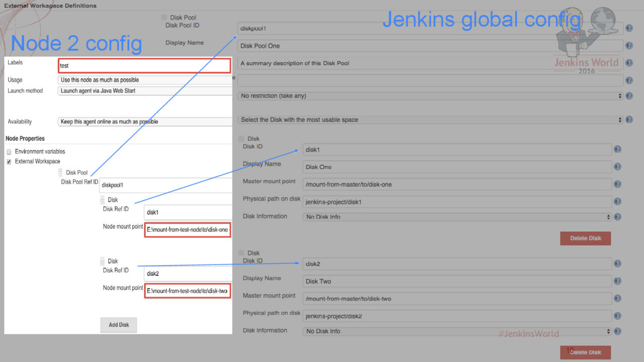Show help for Disk Two display name
644x362 pixels.
pyautogui.click(x=618, y=281)
